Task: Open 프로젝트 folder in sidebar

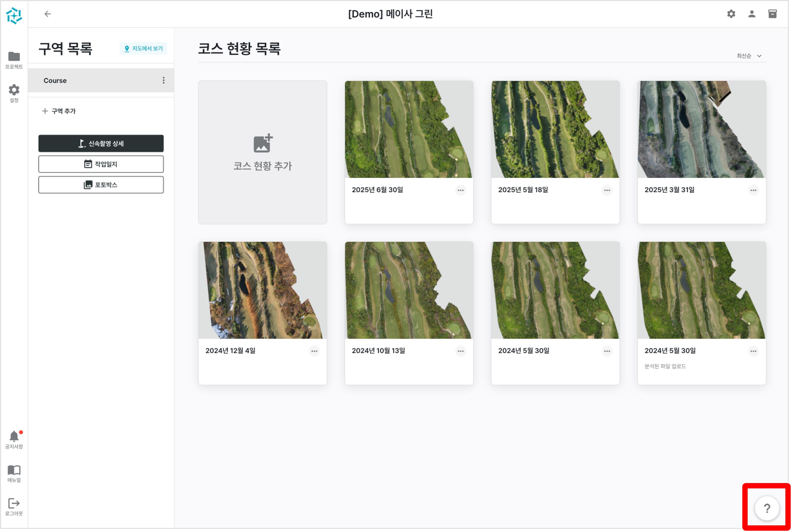Action: (14, 60)
